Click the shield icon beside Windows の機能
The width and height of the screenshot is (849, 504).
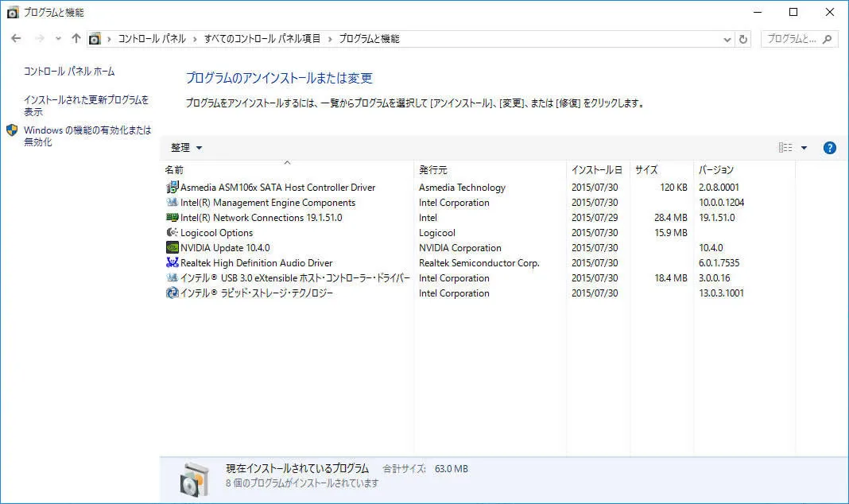12,130
